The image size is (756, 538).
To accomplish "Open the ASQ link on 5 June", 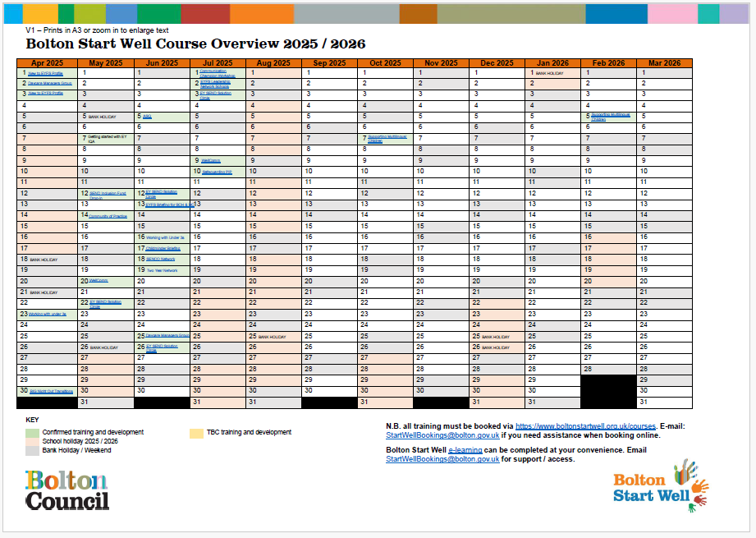I will 147,117.
